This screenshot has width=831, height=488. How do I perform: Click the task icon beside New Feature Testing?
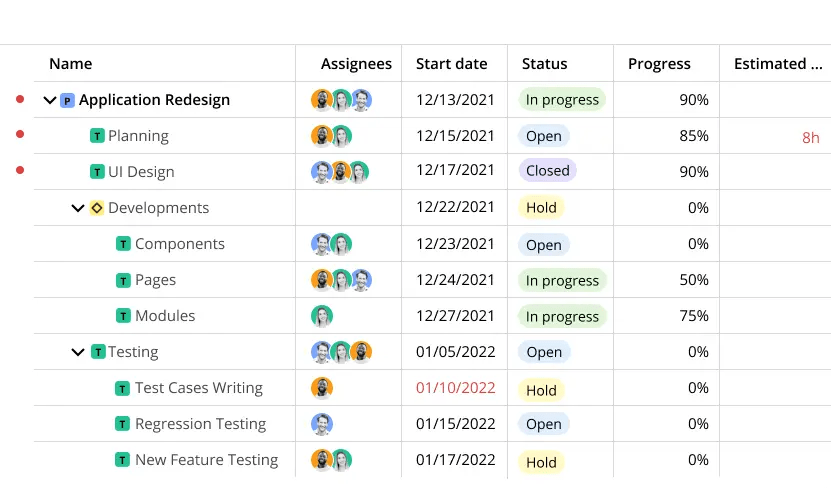(123, 460)
